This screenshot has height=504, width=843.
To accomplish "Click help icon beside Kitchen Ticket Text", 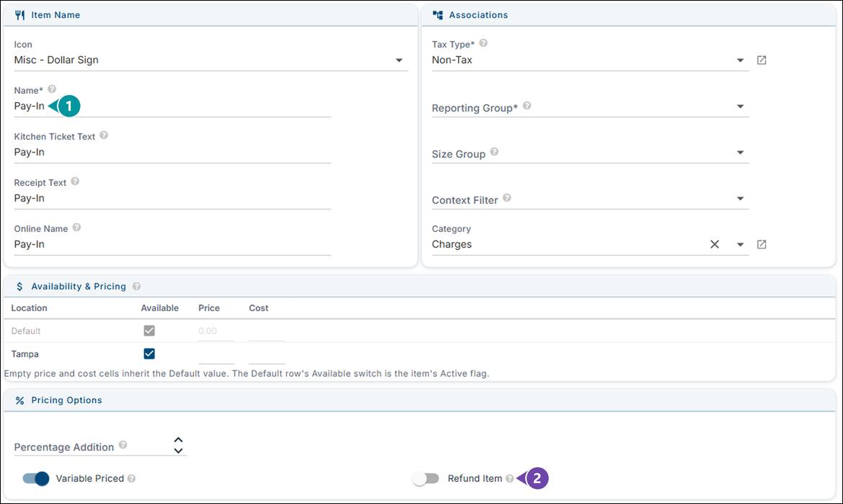I will click(104, 135).
